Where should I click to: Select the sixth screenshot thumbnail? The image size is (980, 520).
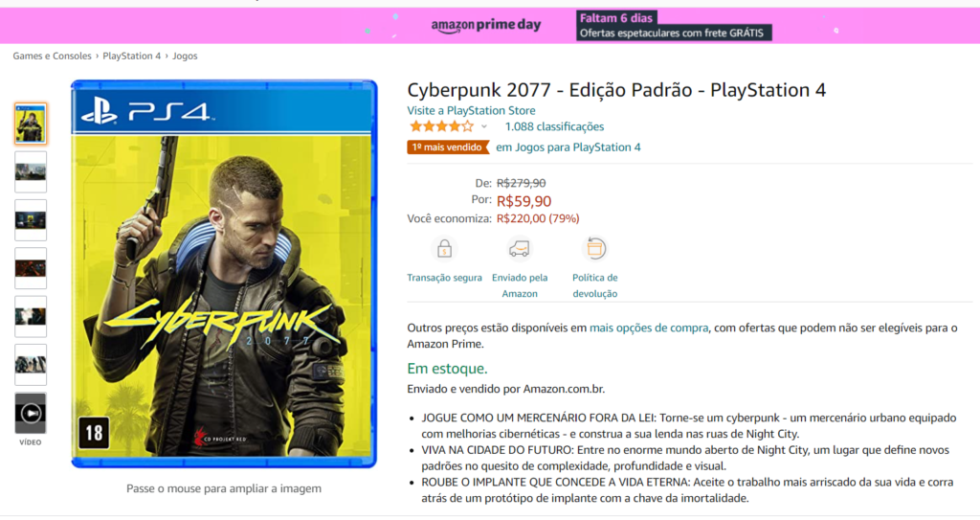coord(31,365)
